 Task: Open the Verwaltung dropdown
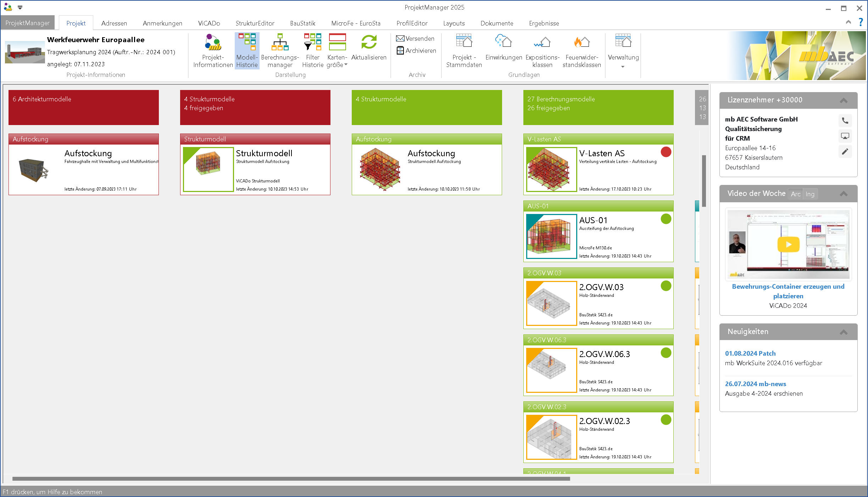(x=623, y=51)
